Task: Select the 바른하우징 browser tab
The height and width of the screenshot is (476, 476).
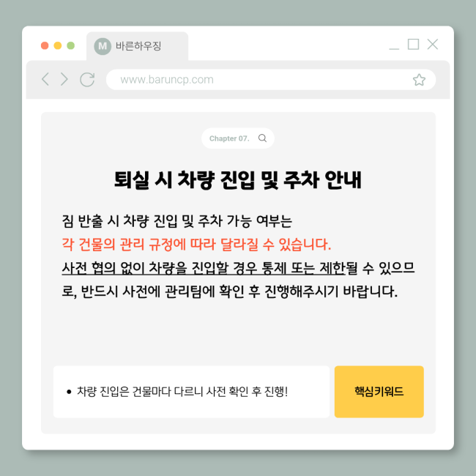Action: coord(137,46)
